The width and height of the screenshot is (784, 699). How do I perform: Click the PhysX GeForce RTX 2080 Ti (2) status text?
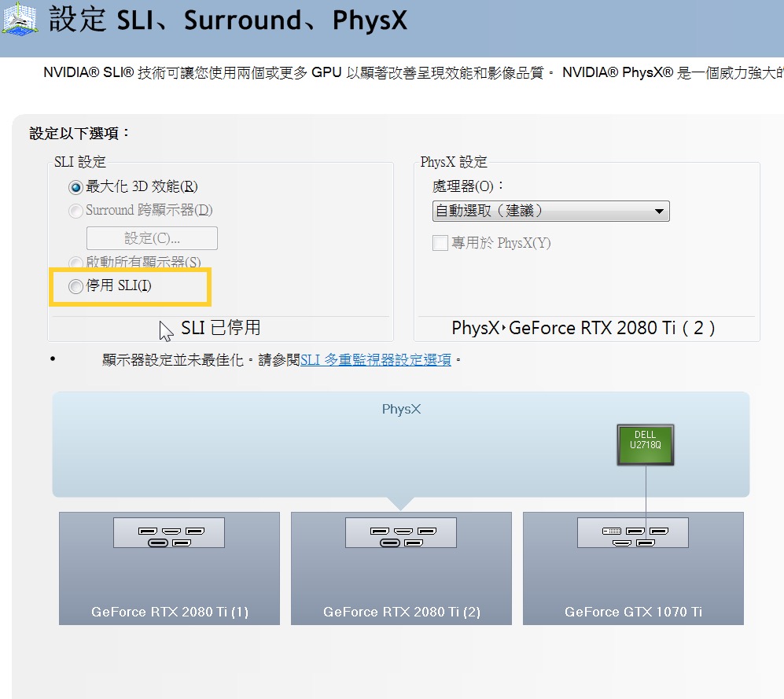click(x=583, y=328)
